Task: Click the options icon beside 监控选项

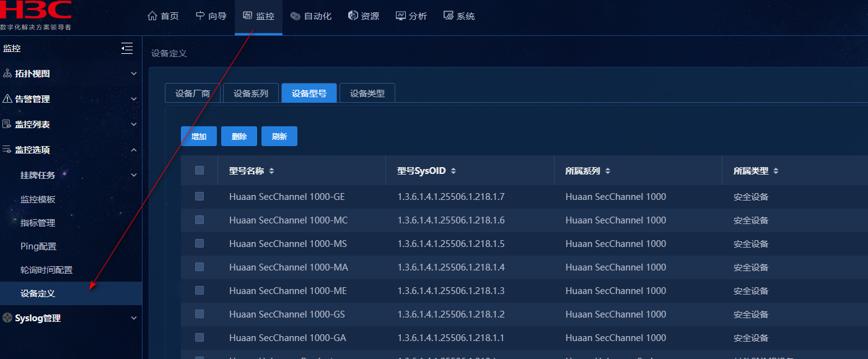Action: point(7,150)
